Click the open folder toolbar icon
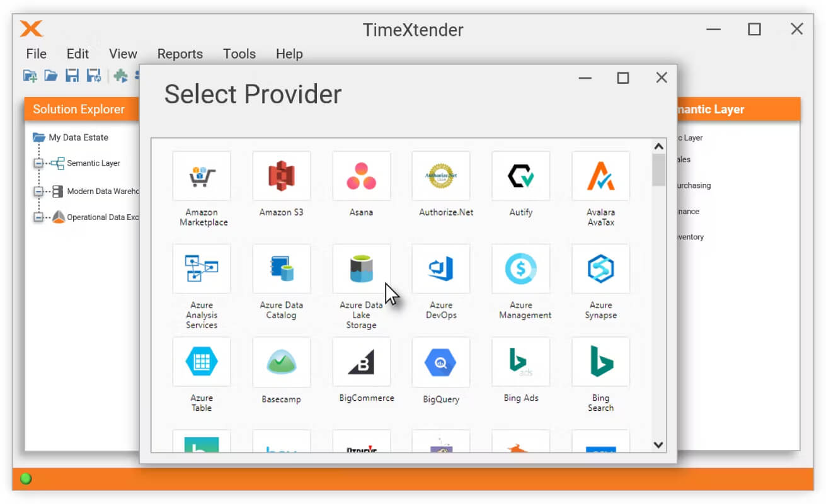 pyautogui.click(x=51, y=76)
